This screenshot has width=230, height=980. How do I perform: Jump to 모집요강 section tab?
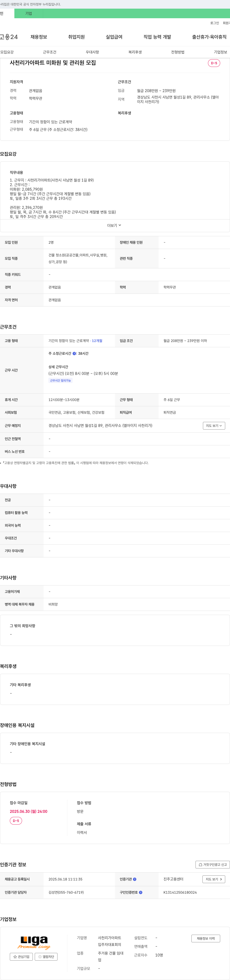coord(7,52)
